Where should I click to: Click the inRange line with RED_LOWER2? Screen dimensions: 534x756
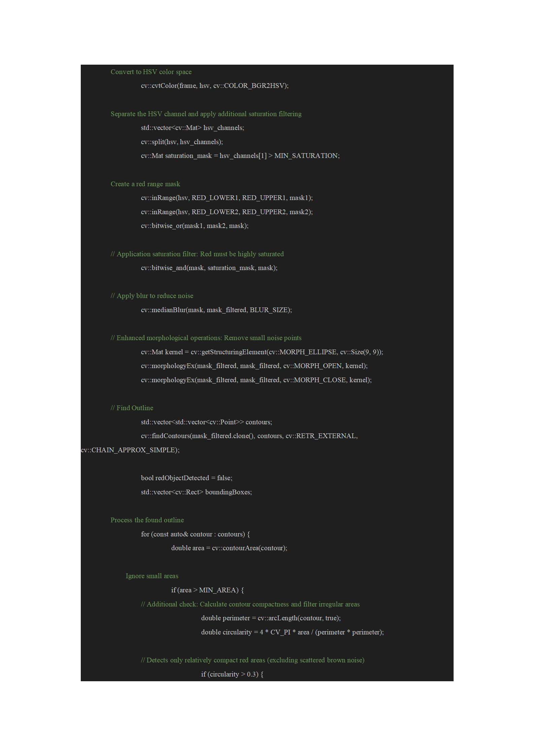[227, 212]
